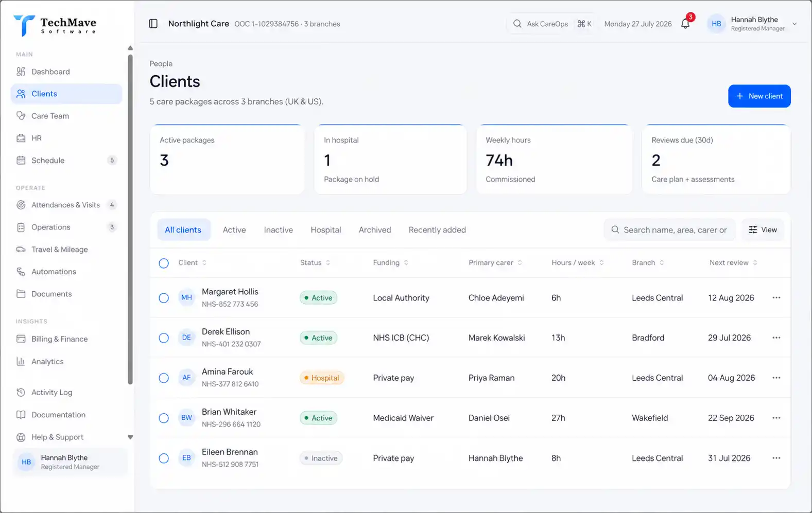Open Travel & Mileage section
Viewport: 812px width, 513px height.
pyautogui.click(x=66, y=249)
